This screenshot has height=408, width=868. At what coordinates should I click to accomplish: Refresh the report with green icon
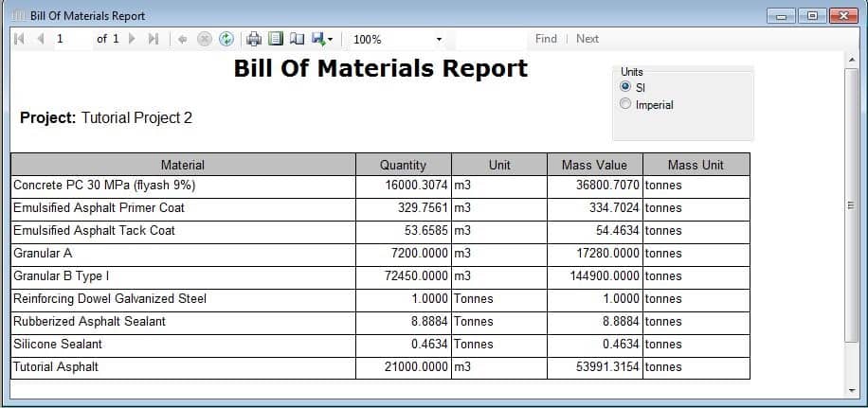pyautogui.click(x=226, y=39)
